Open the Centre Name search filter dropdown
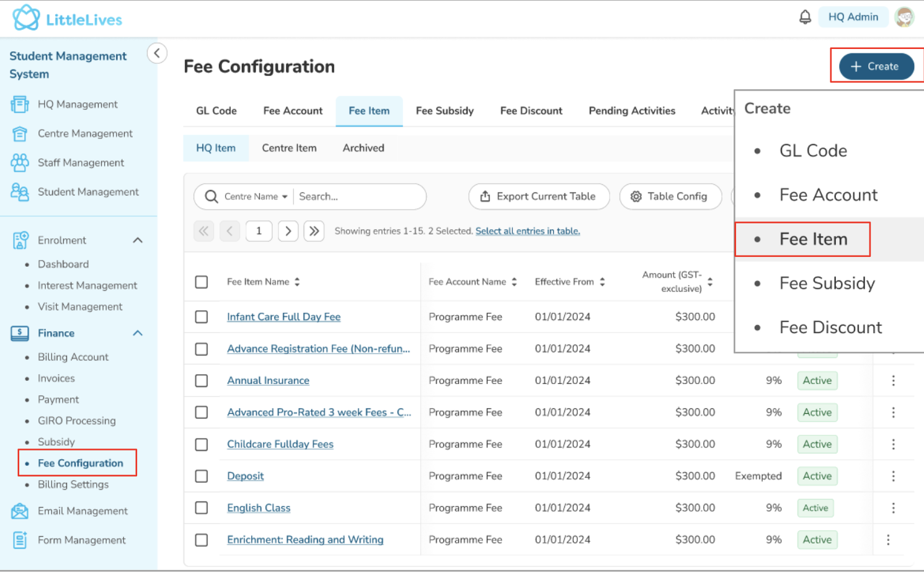924x572 pixels. (x=255, y=197)
